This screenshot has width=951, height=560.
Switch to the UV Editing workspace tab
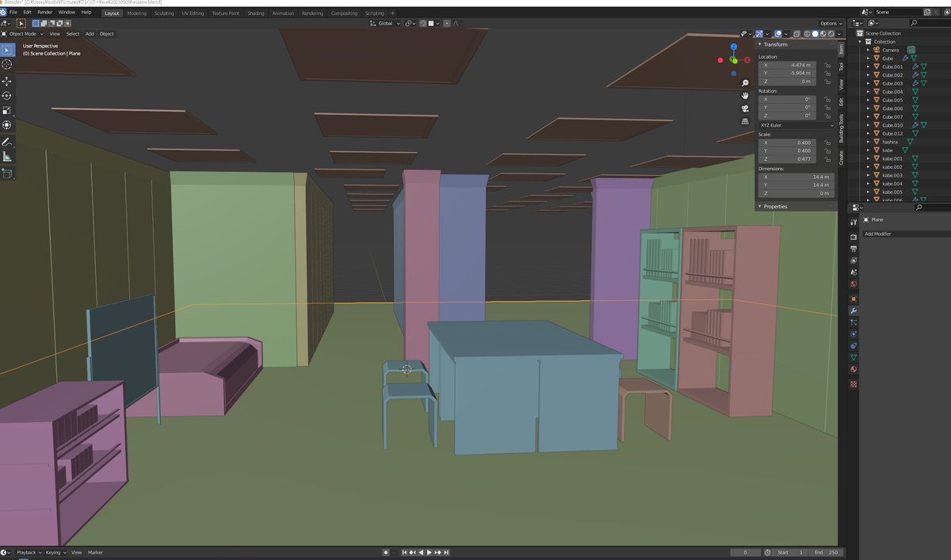[x=193, y=13]
